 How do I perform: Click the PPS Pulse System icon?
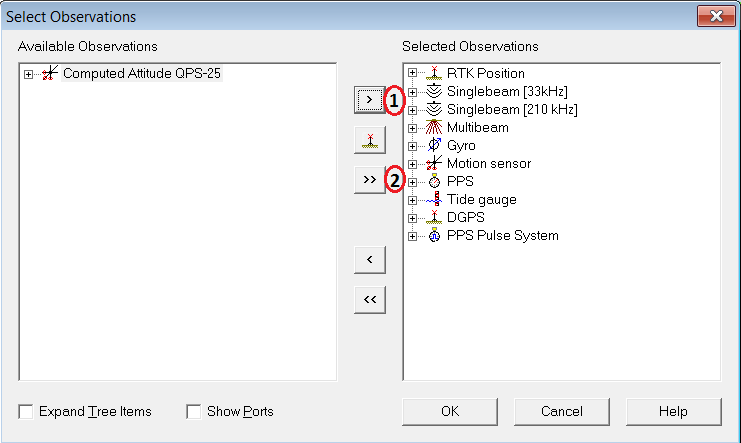[434, 235]
